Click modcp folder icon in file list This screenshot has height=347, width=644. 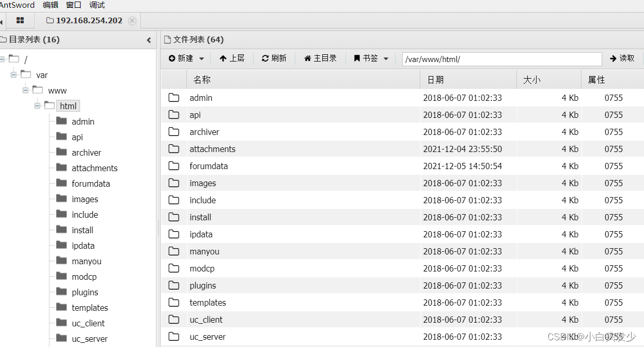click(174, 268)
